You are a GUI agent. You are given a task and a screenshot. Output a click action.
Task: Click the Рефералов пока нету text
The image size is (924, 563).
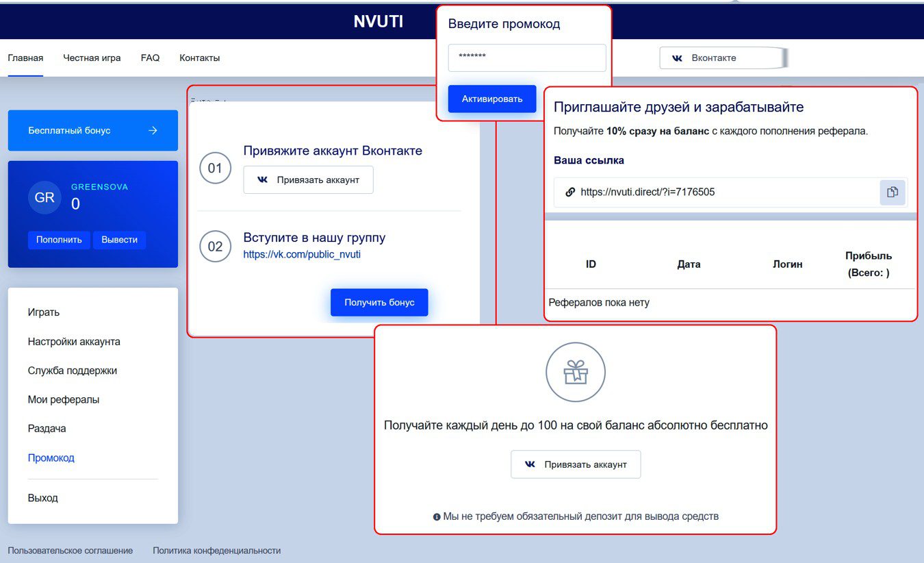pyautogui.click(x=599, y=302)
